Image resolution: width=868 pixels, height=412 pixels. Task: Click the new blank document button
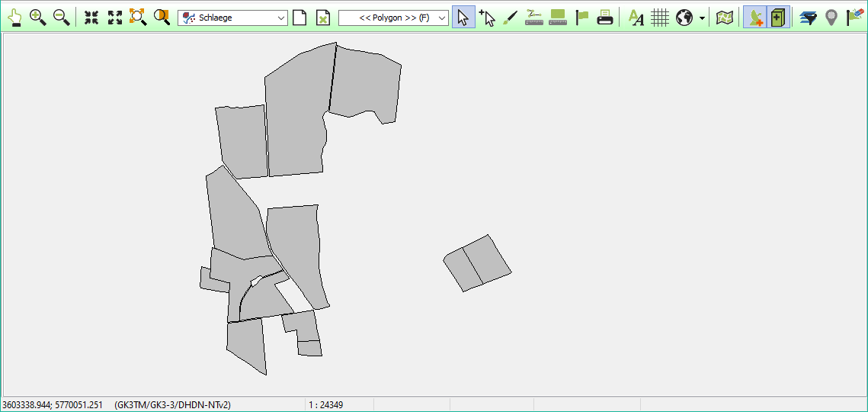[299, 18]
